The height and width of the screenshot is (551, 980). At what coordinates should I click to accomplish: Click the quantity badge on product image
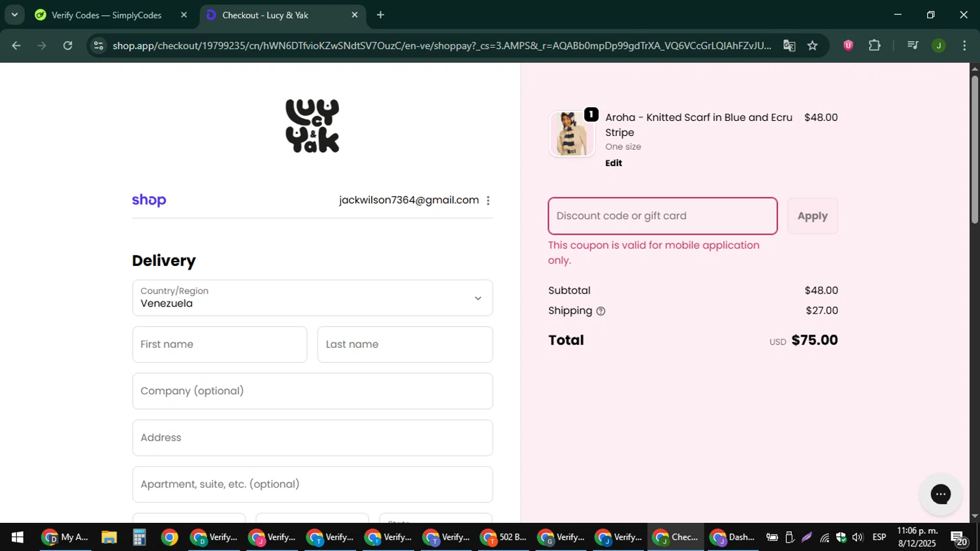click(591, 114)
